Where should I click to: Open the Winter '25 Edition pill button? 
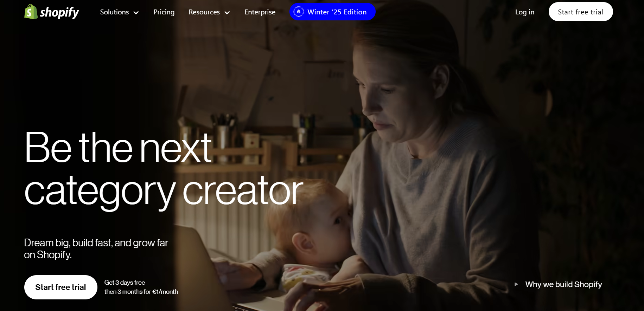click(x=332, y=12)
